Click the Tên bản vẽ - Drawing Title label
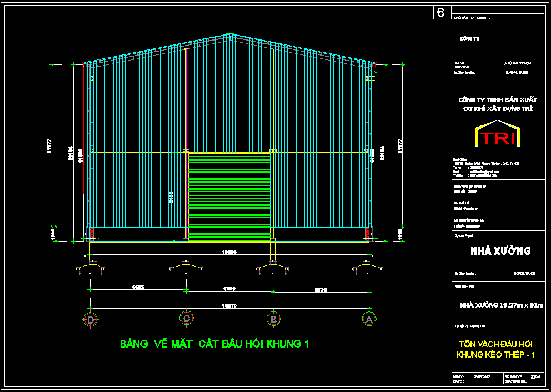Screen dimensions: 551x392 470,326
